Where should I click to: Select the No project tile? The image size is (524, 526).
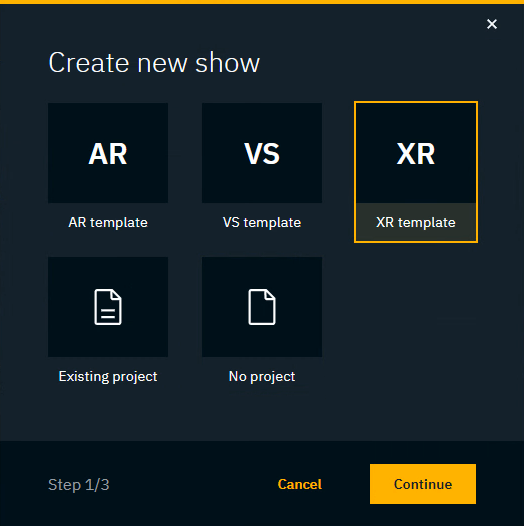click(262, 325)
